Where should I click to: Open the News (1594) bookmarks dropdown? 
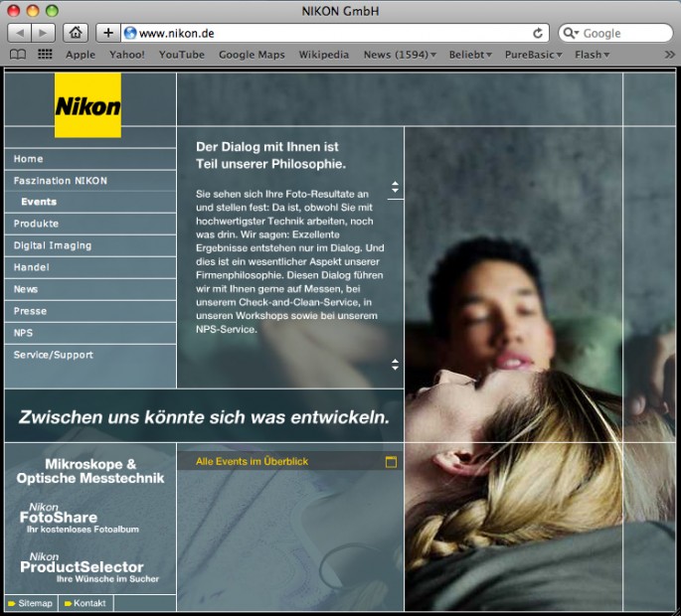pyautogui.click(x=400, y=55)
